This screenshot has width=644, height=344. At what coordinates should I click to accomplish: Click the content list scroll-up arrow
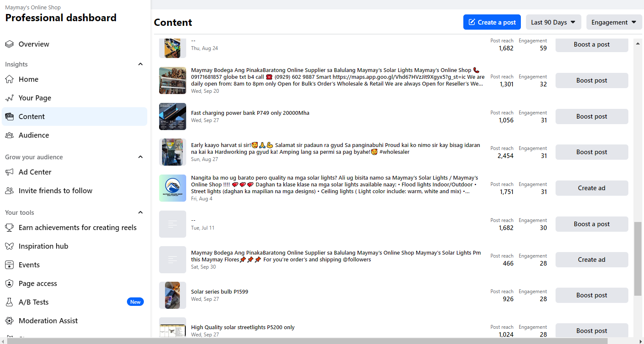(638, 43)
